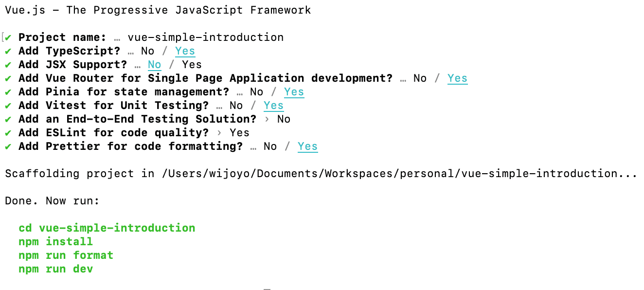Click the "Add Prettier for code formatting?" prompt
Viewport: 644px width, 290px height.
pos(130,146)
